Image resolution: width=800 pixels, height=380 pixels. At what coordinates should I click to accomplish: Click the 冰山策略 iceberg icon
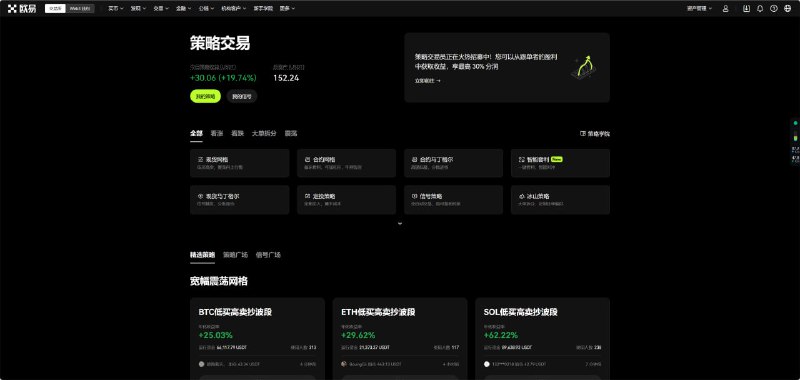521,196
